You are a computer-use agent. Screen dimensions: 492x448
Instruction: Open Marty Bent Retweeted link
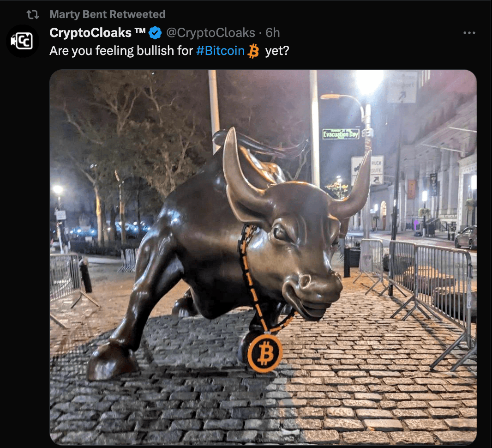click(x=108, y=14)
